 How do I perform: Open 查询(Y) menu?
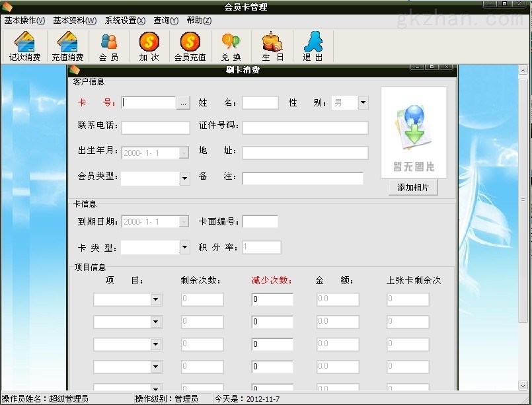coord(166,20)
